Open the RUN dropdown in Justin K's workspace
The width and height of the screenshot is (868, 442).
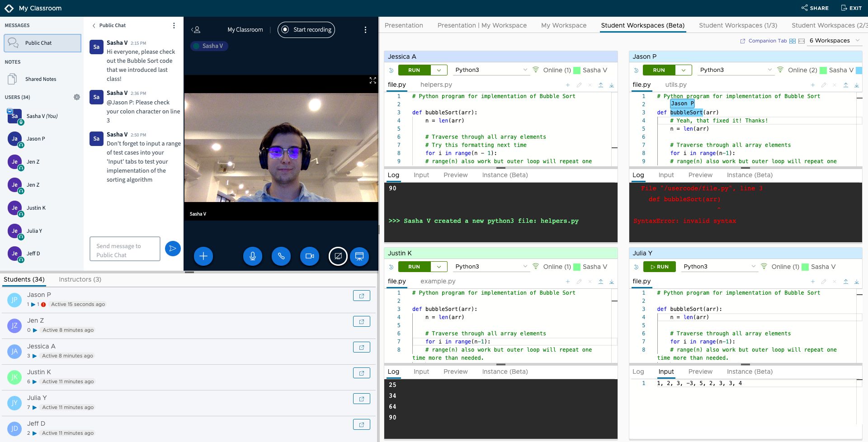pyautogui.click(x=438, y=266)
